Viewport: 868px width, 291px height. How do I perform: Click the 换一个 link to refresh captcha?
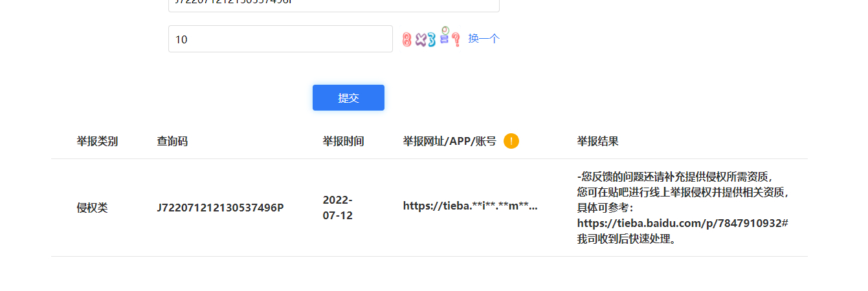[x=484, y=39]
